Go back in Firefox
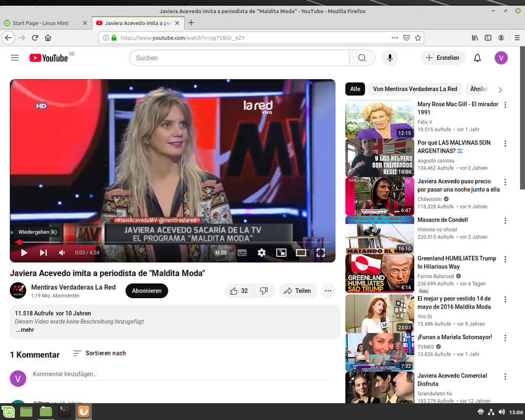Image resolution: width=525 pixels, height=420 pixels. (x=8, y=38)
